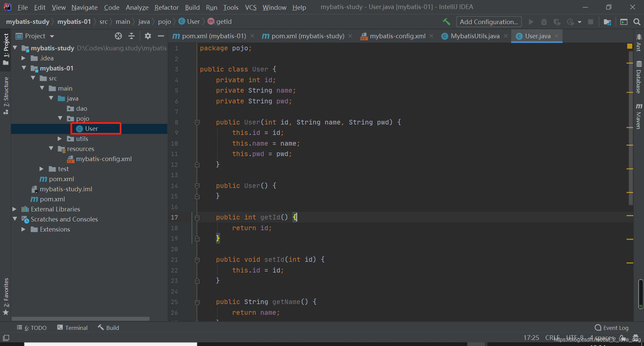
Task: Open the VCS menu
Action: [251, 7]
